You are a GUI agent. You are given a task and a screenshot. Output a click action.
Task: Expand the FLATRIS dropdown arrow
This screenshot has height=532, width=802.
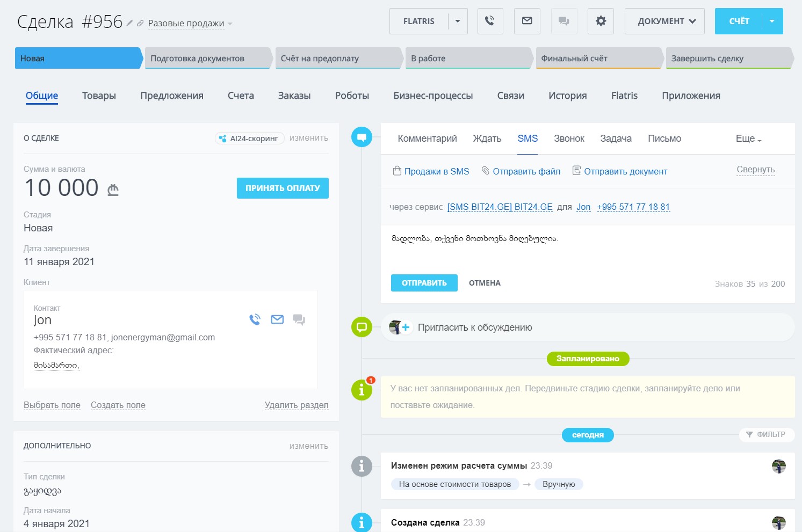[458, 21]
